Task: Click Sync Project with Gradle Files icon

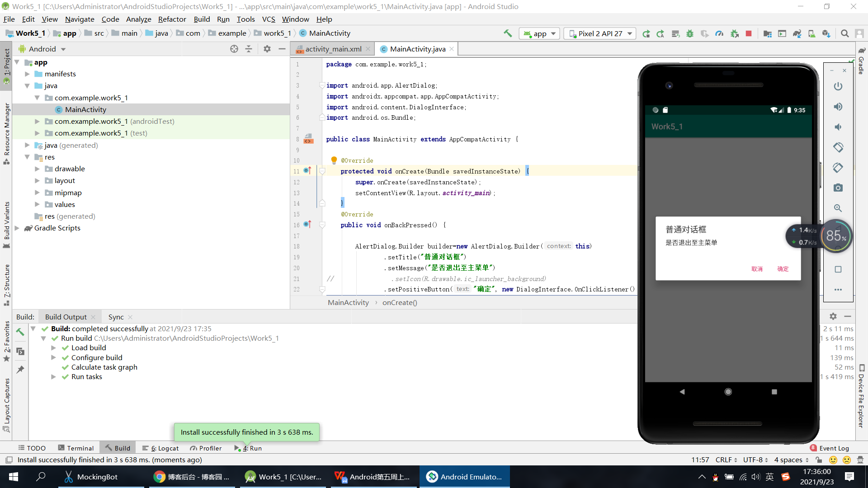Action: tap(797, 33)
